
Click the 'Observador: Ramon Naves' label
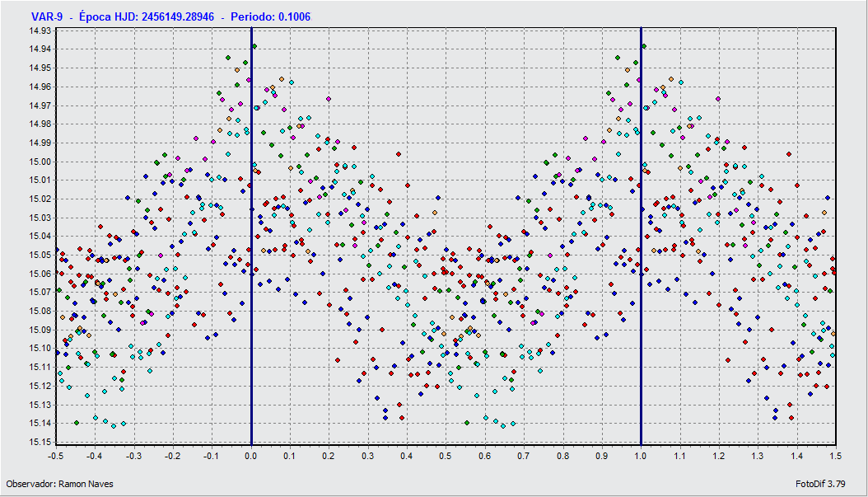[x=60, y=484]
